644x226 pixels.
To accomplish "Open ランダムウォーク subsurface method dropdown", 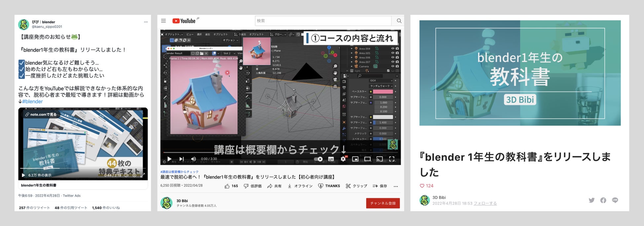I will [x=381, y=86].
